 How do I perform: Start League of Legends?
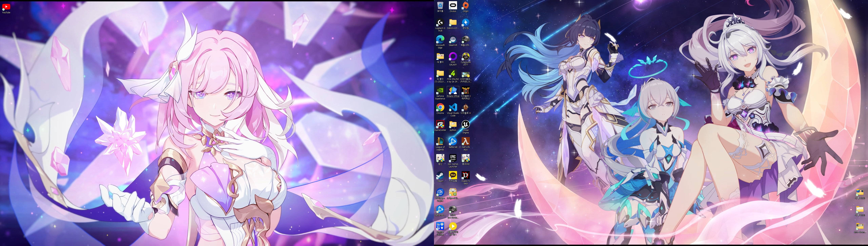pyautogui.click(x=440, y=141)
